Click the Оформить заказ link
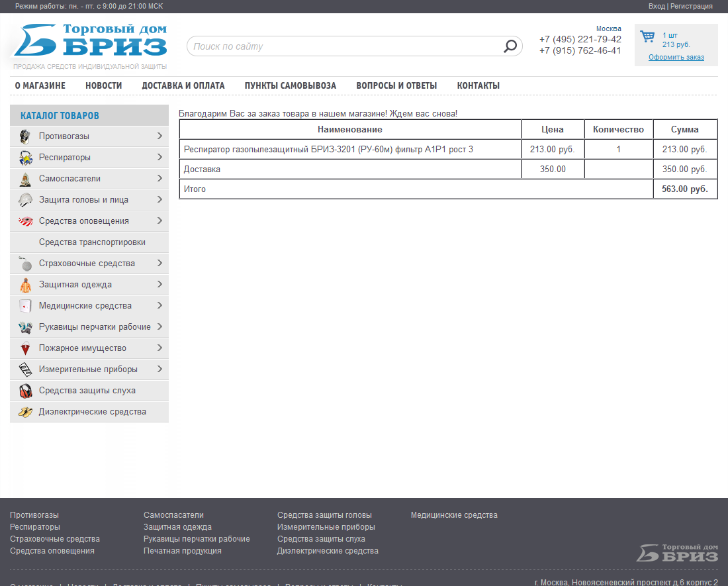 click(676, 57)
